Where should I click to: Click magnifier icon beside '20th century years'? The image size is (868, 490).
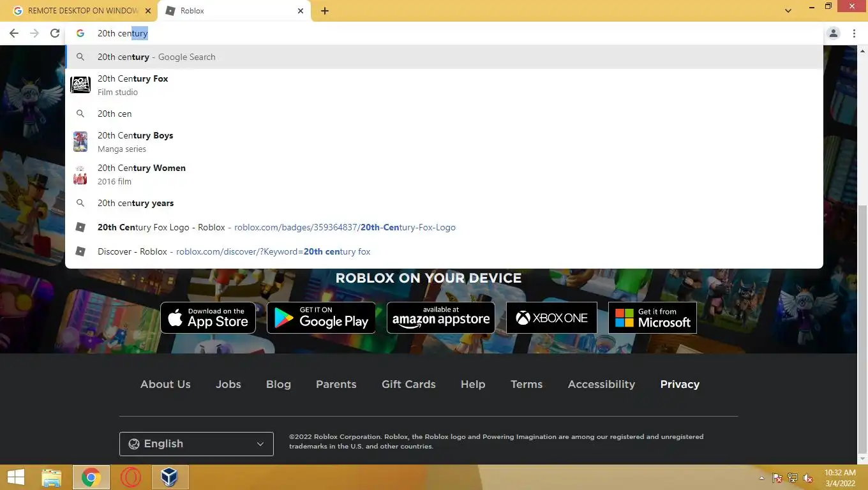[80, 203]
